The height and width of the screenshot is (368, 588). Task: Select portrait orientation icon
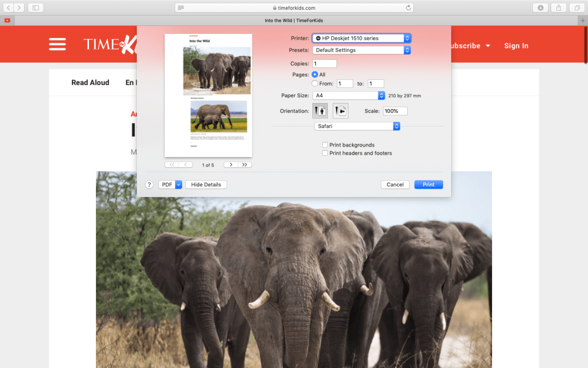[x=320, y=111]
